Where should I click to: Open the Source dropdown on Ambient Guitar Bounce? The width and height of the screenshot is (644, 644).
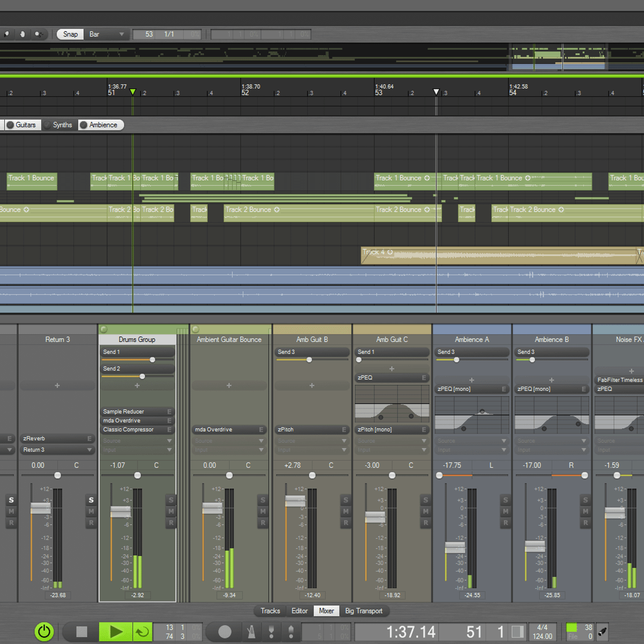click(229, 441)
